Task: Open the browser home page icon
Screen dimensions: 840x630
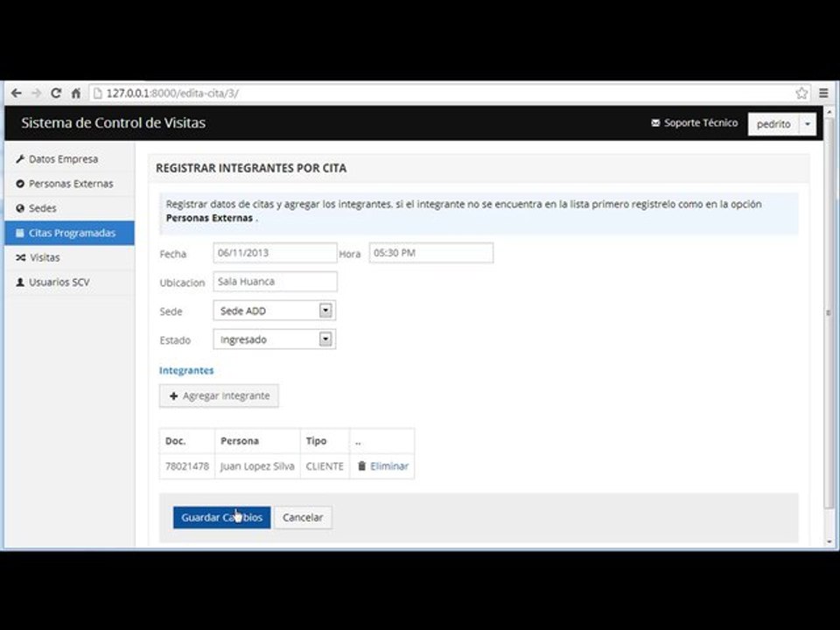Action: coord(75,94)
